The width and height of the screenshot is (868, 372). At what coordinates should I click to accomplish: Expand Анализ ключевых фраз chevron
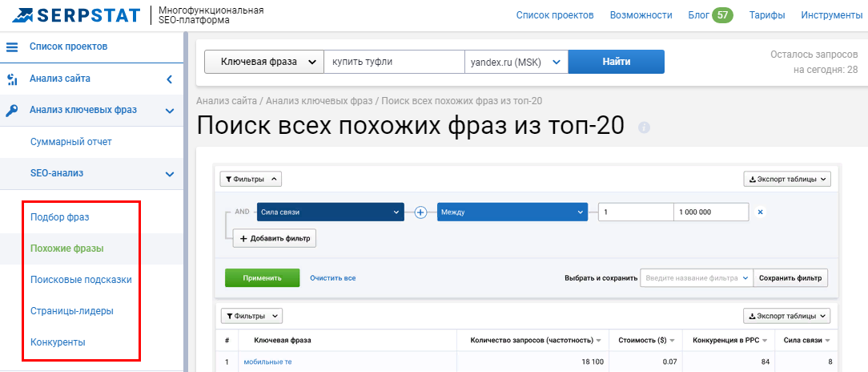pos(170,111)
